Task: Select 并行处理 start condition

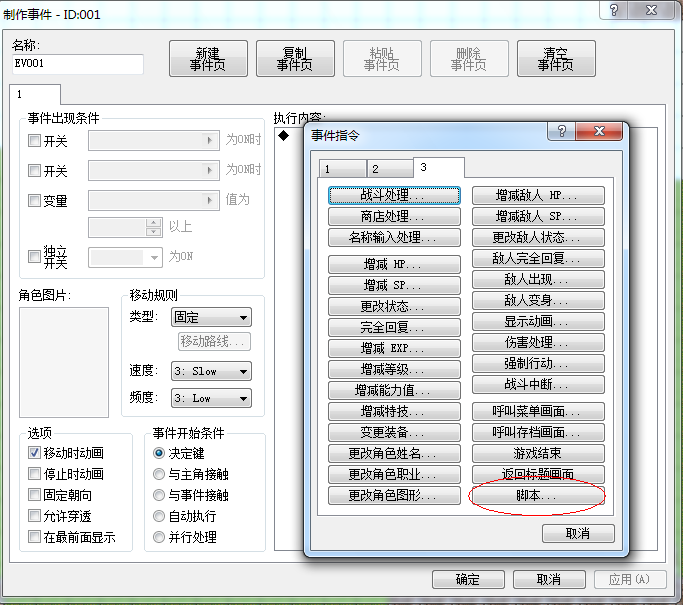Action: (159, 537)
